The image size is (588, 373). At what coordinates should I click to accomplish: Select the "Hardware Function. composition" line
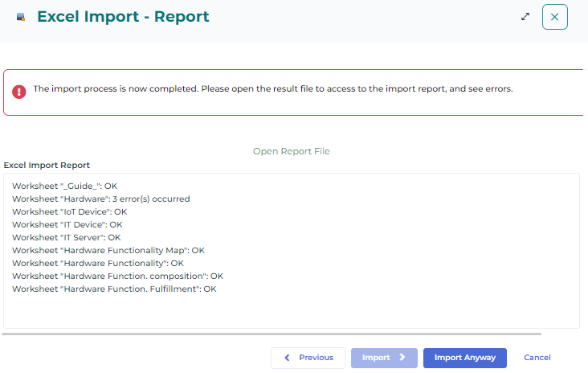pos(117,276)
